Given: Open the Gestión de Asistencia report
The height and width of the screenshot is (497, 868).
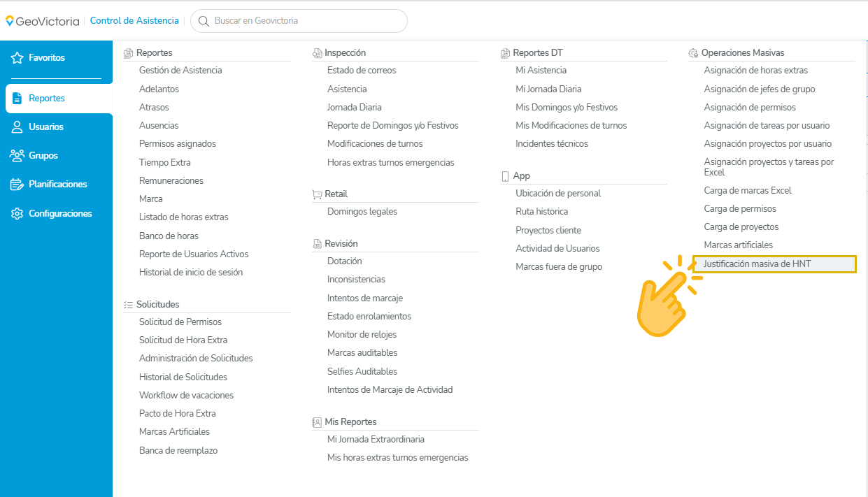Looking at the screenshot, I should tap(180, 71).
